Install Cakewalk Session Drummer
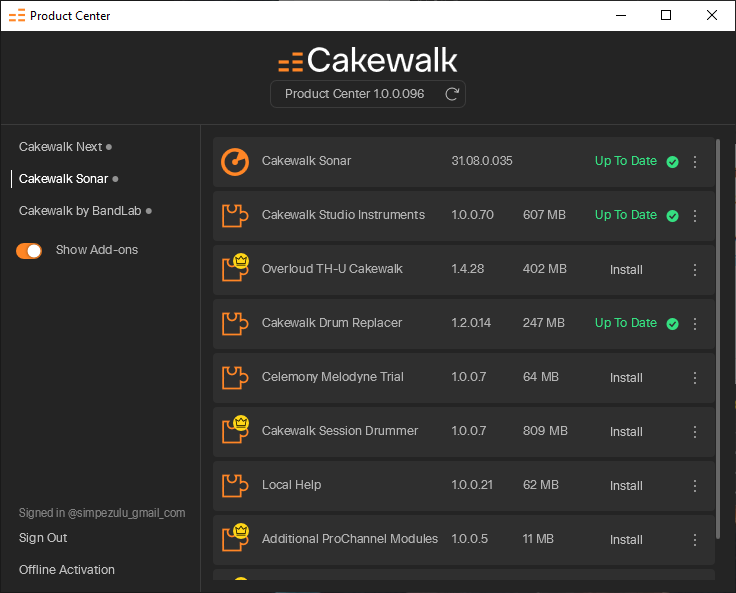Image resolution: width=736 pixels, height=593 pixels. tap(626, 432)
